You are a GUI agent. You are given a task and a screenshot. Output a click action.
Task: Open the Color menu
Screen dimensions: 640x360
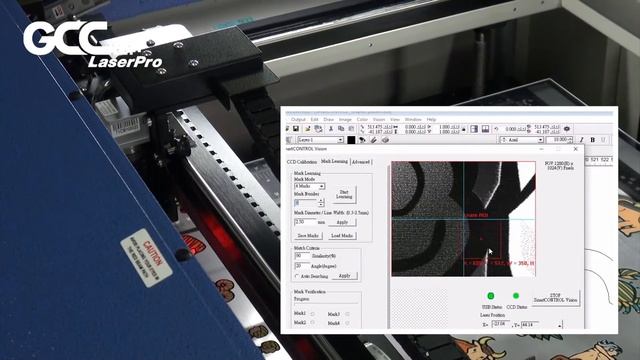pos(362,120)
